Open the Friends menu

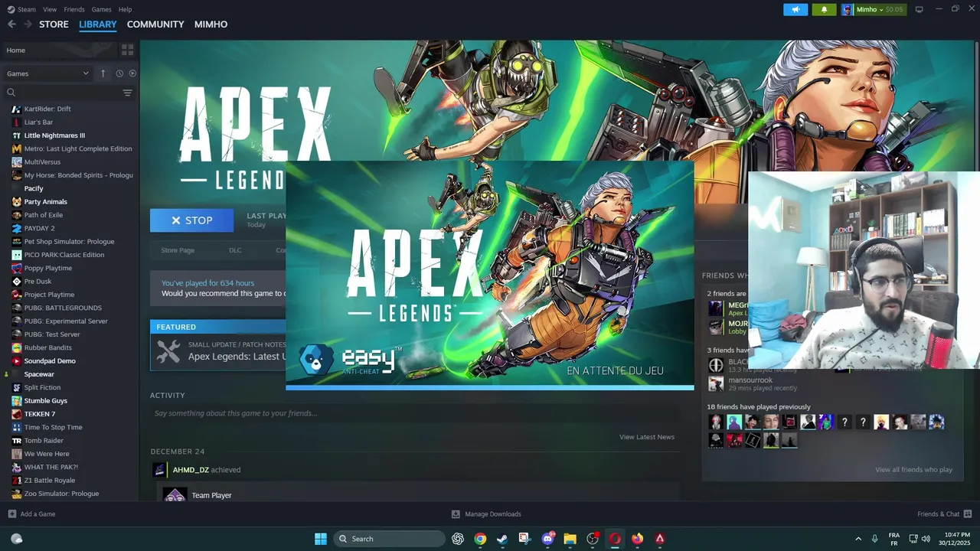[74, 9]
